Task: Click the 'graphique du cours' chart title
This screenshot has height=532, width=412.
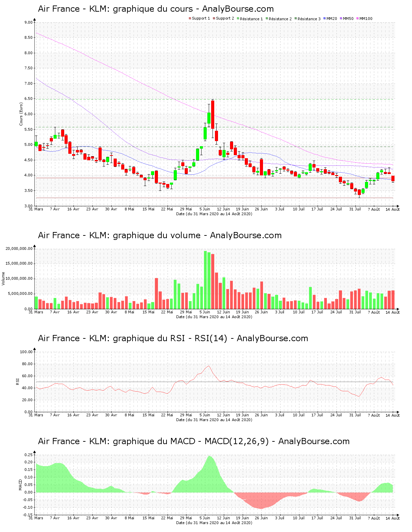Action: tap(156, 9)
